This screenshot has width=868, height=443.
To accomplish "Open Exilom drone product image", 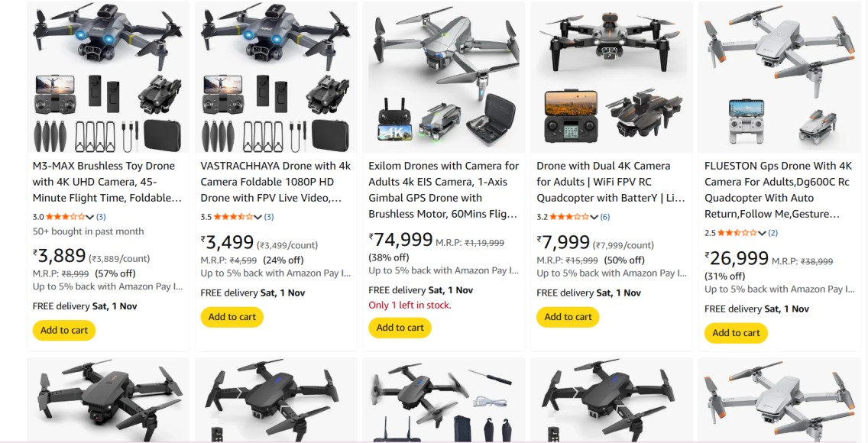I will coord(444,76).
